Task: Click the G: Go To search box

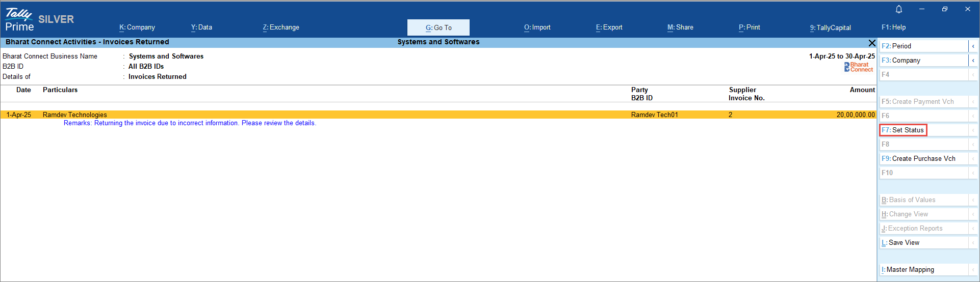Action: point(439,27)
